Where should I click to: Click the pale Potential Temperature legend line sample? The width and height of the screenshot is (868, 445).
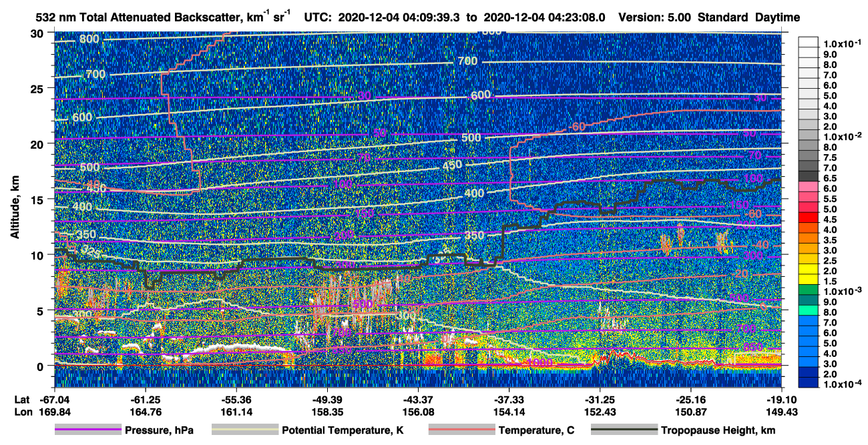click(x=245, y=430)
